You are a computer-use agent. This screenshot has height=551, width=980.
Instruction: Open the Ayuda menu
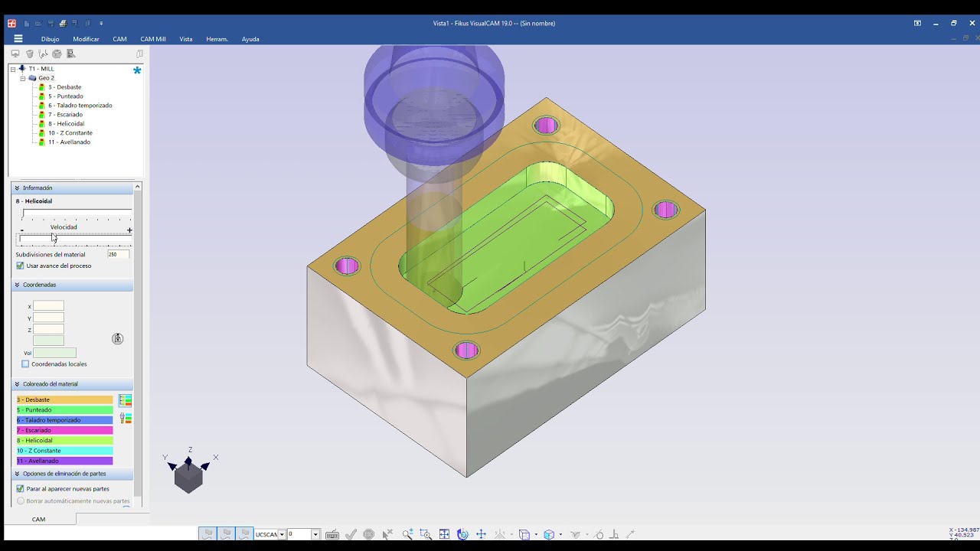(x=250, y=39)
